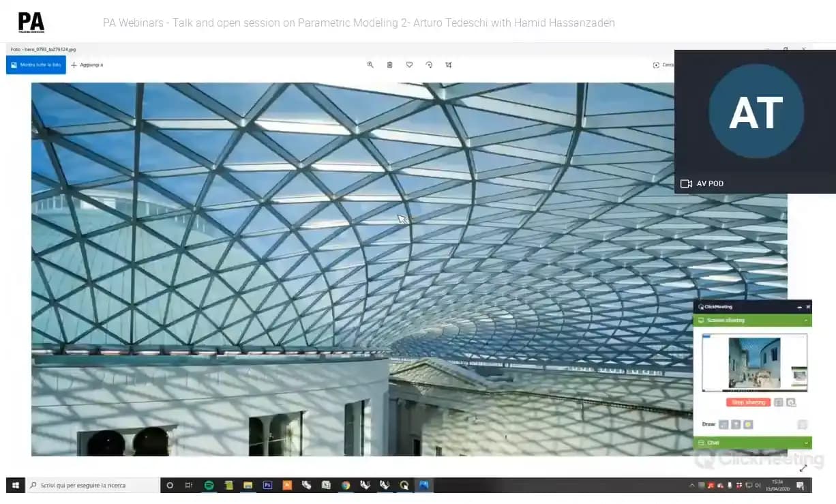Click the AT avatar in AV pod
Screen dimensions: 836x504
click(756, 112)
